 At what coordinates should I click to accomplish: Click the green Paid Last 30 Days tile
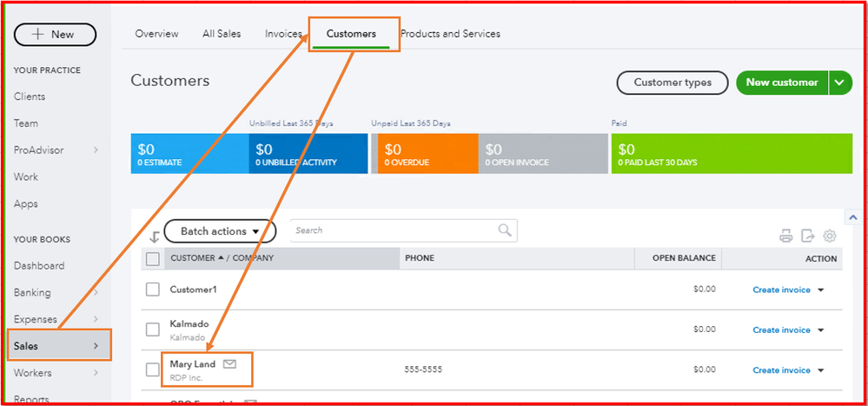(732, 153)
